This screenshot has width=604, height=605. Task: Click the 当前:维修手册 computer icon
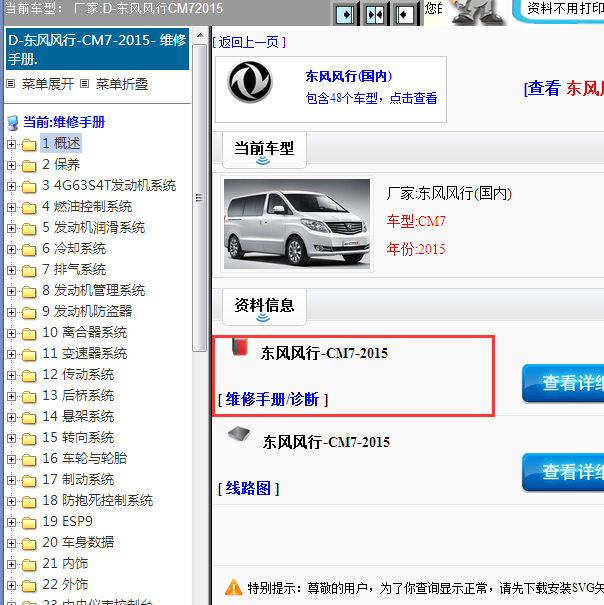pyautogui.click(x=13, y=123)
